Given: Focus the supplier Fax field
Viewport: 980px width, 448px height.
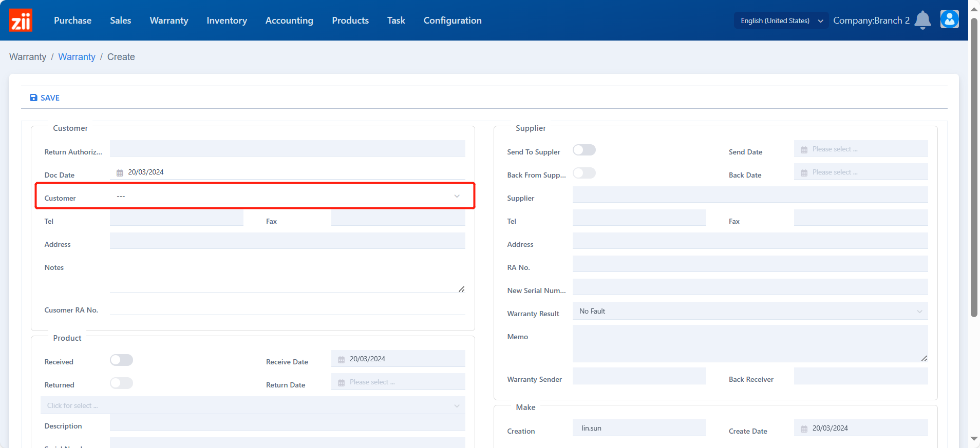Looking at the screenshot, I should [x=861, y=218].
